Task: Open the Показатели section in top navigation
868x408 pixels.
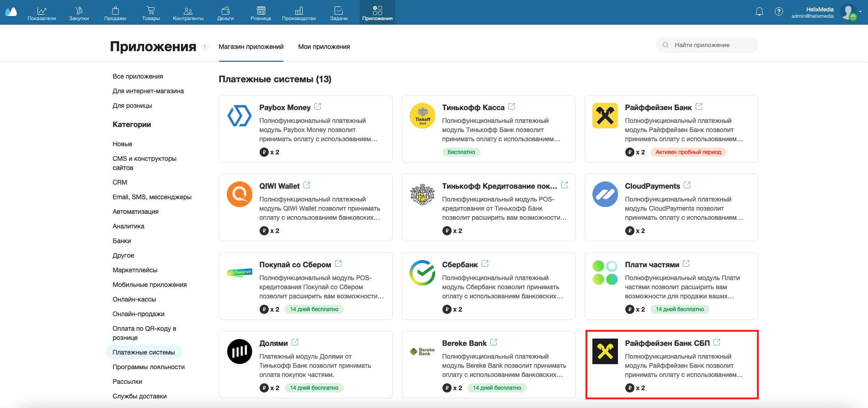Action: (42, 13)
